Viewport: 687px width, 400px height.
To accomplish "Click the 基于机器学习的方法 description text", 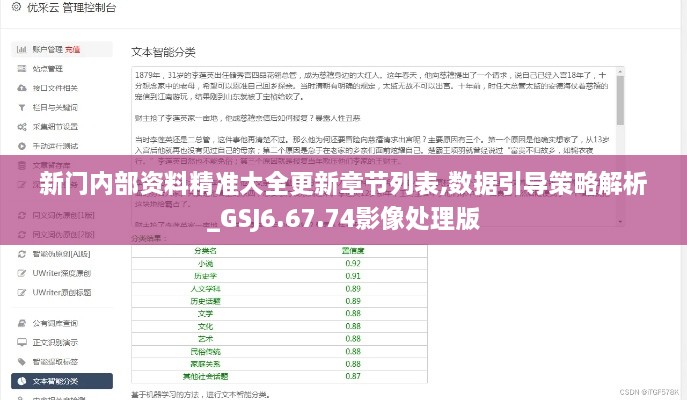I will 201,395.
